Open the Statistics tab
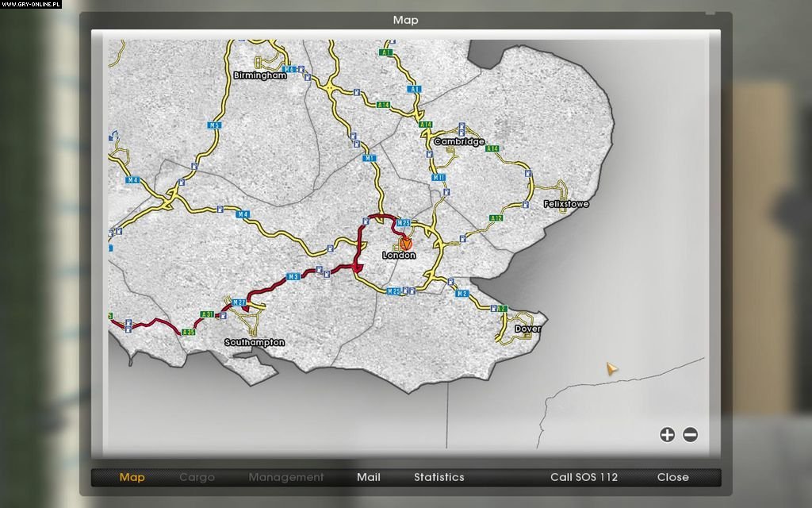 tap(439, 477)
